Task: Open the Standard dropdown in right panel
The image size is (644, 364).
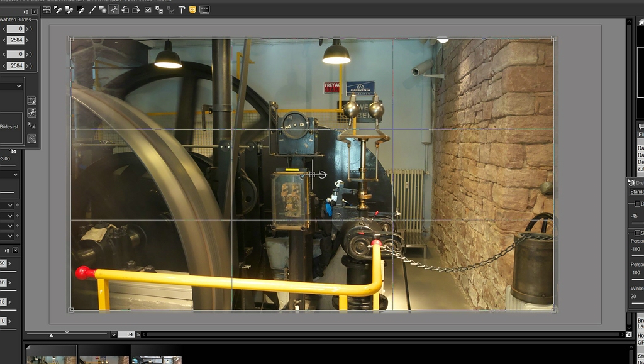Action: click(636, 192)
